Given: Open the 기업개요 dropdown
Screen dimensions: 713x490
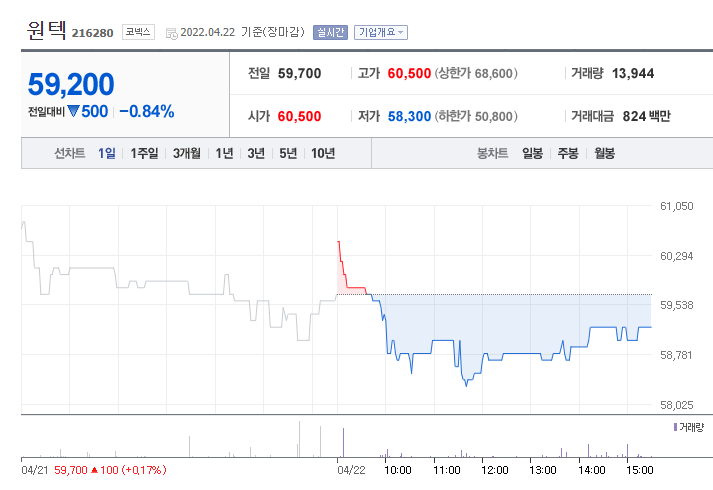Looking at the screenshot, I should [381, 32].
